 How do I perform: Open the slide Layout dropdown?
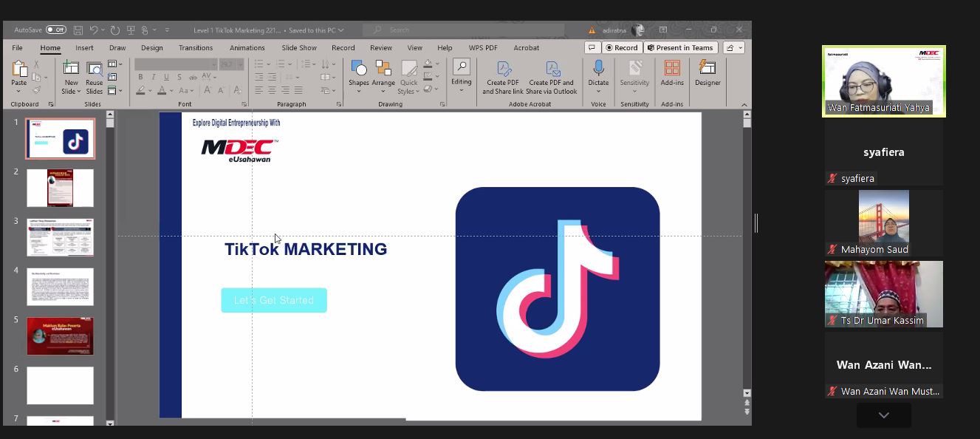[114, 64]
